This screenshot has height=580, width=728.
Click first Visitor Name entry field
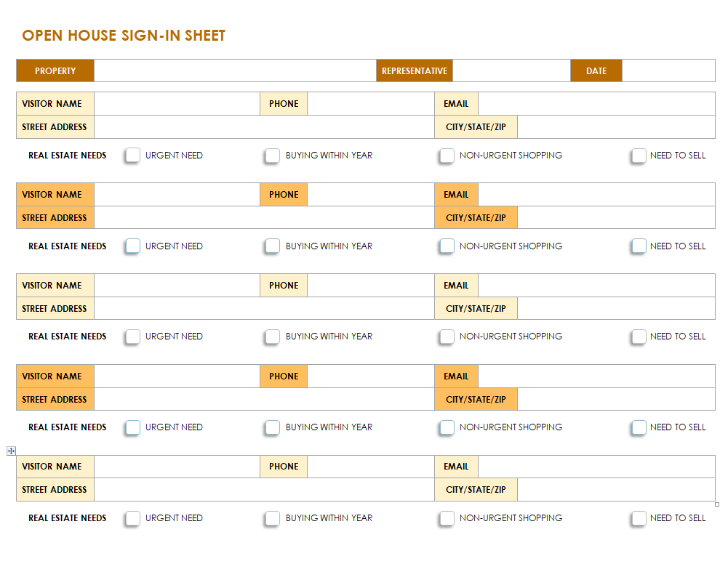[x=177, y=104]
